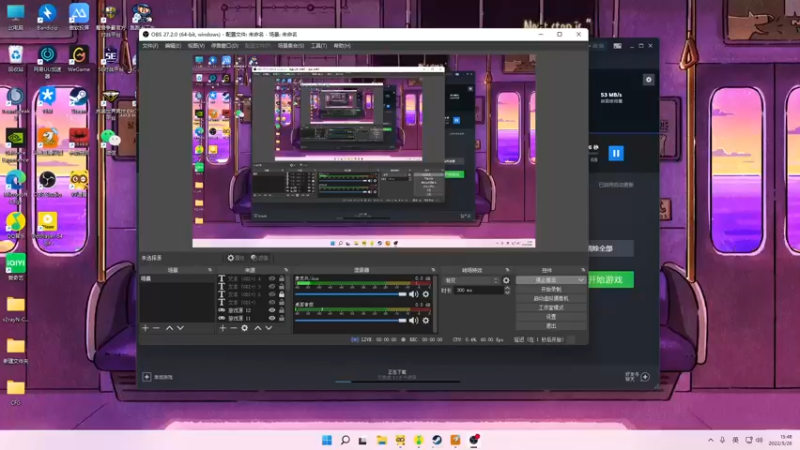The width and height of the screenshot is (800, 450).
Task: Pause the download in the background window
Action: click(616, 153)
